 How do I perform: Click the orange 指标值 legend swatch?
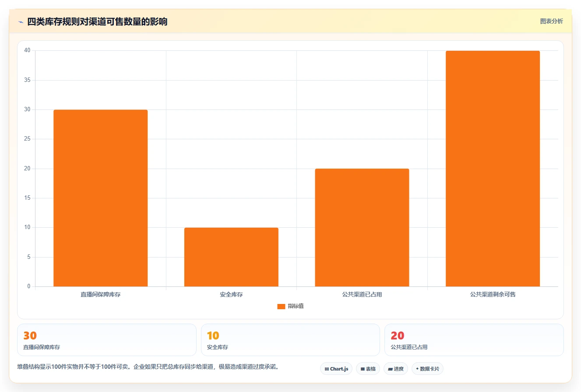(x=281, y=307)
